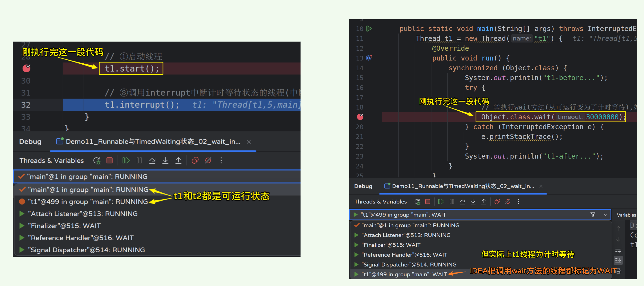Switch to Threads & Variables tab on right
Screen dimensions: 644x286
380,202
